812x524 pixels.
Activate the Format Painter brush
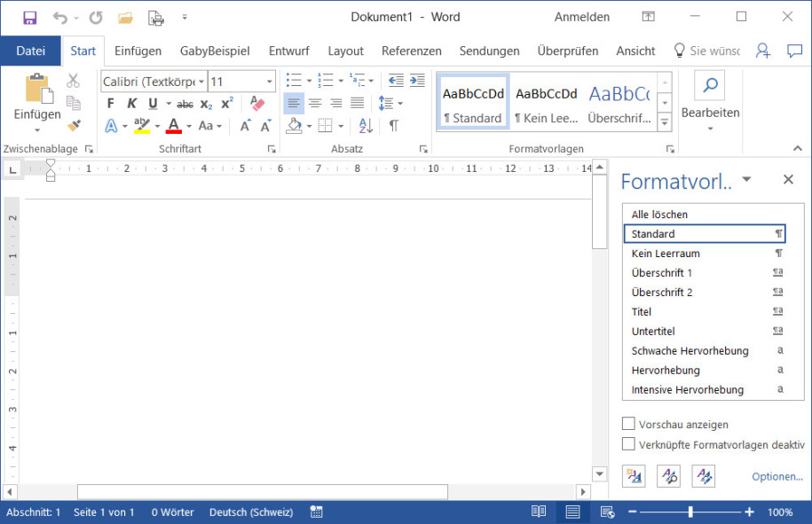74,125
